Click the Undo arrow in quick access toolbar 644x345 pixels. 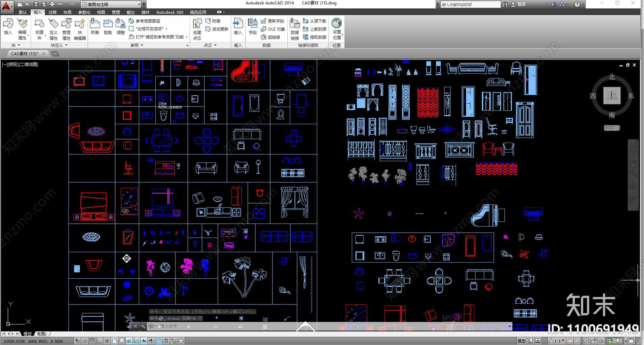[60, 4]
